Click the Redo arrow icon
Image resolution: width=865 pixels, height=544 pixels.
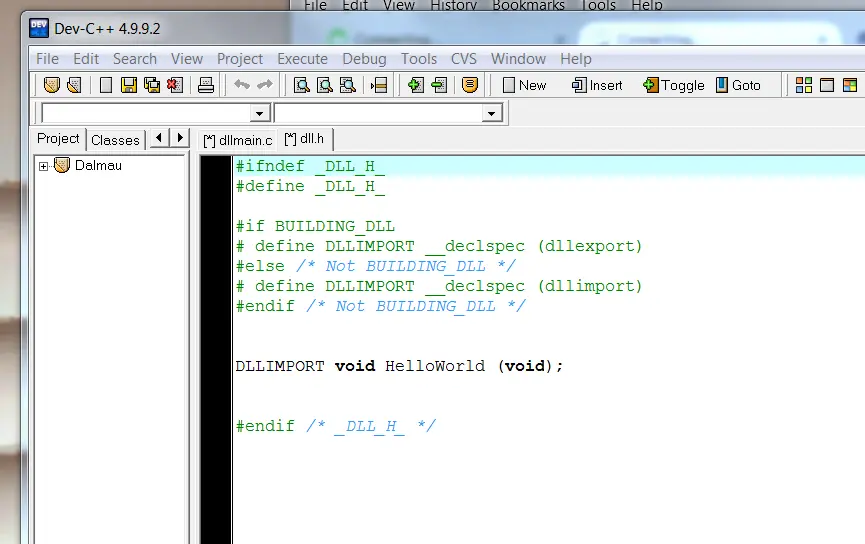click(265, 84)
